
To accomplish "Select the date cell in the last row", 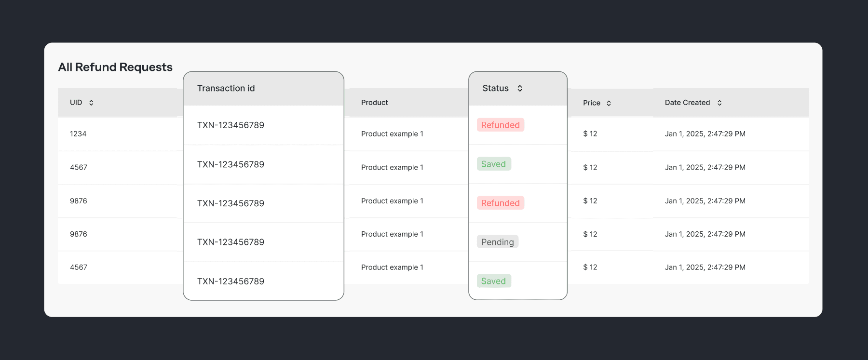I will coord(705,267).
